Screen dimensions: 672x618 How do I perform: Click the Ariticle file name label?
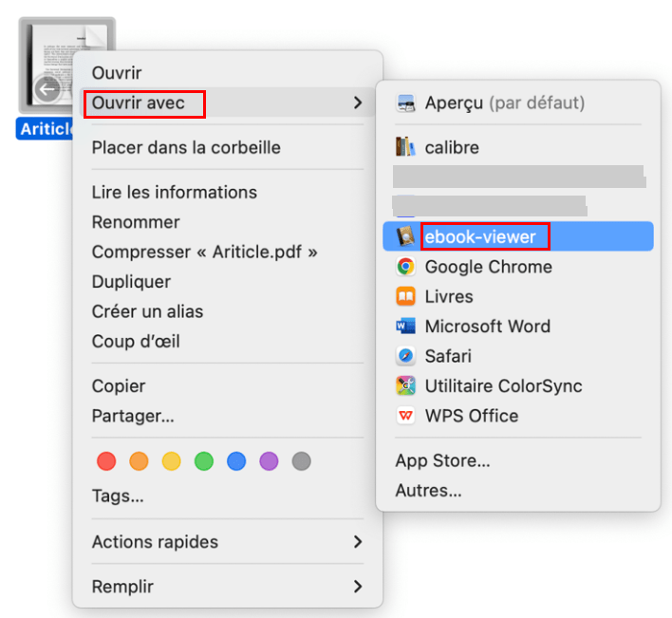pyautogui.click(x=45, y=128)
